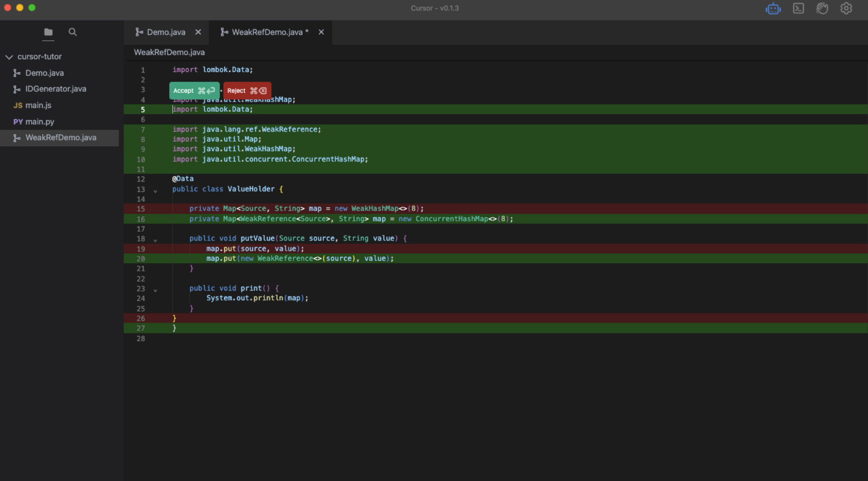Click line number 5 in the gutter
This screenshot has height=481, width=868.
(143, 109)
